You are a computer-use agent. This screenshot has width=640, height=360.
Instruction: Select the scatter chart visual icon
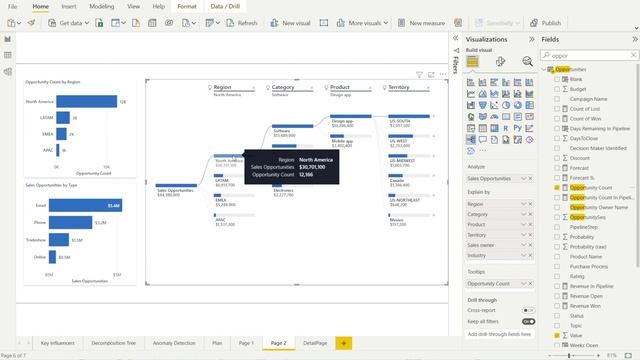494,105
